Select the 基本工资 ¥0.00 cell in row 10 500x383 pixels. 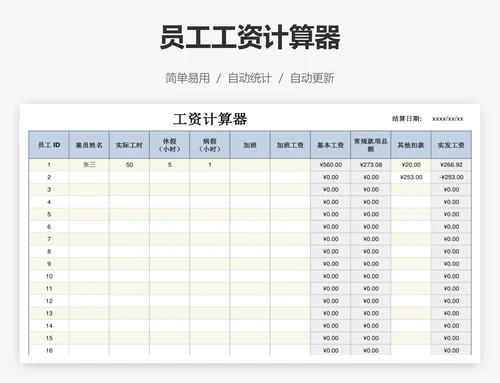[x=330, y=276]
